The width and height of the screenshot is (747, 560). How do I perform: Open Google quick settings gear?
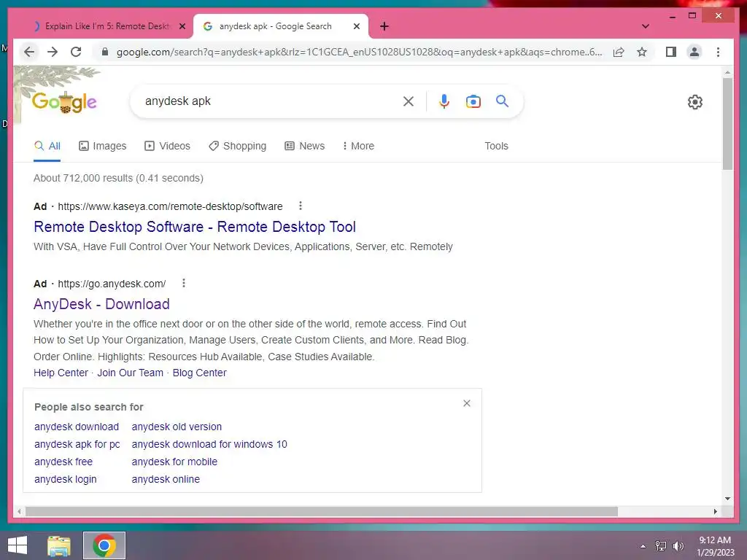pos(695,102)
